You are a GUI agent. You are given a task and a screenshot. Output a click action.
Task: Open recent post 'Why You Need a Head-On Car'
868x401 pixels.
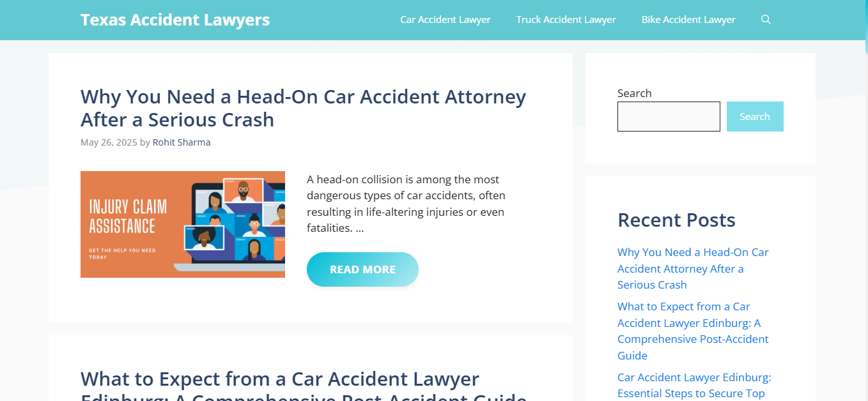(693, 269)
